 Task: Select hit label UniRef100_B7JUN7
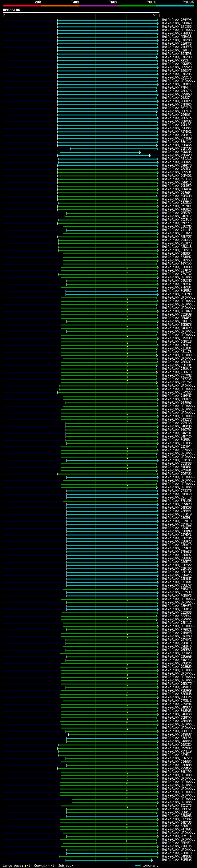coord(176,257)
